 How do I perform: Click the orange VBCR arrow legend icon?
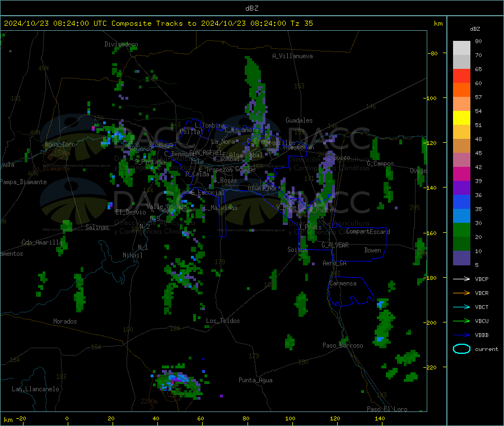461,293
